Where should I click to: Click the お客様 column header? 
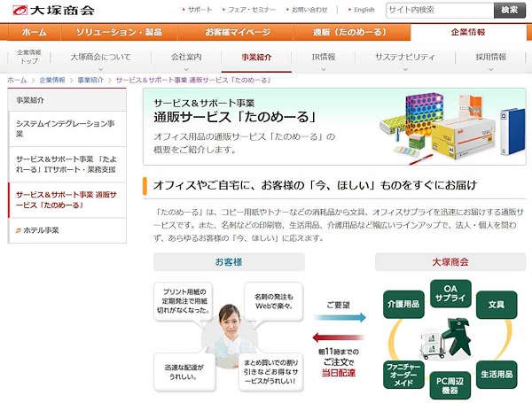click(x=229, y=262)
